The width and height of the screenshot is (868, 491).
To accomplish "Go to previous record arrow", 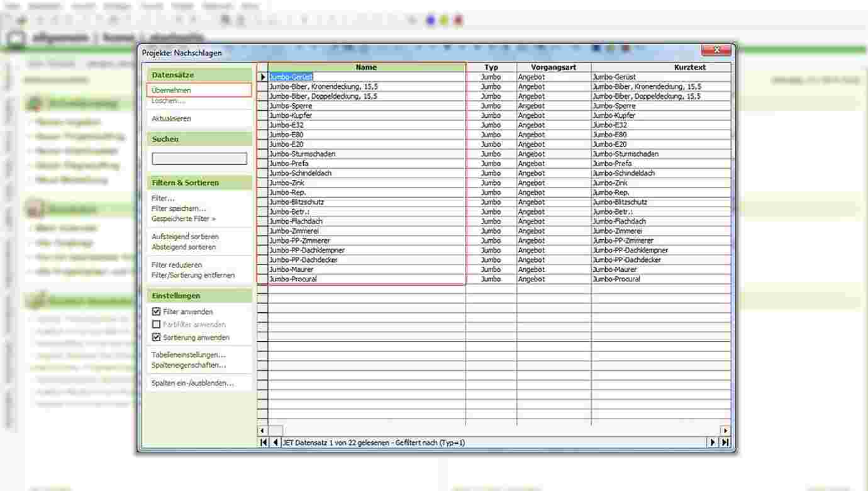I will coord(275,443).
